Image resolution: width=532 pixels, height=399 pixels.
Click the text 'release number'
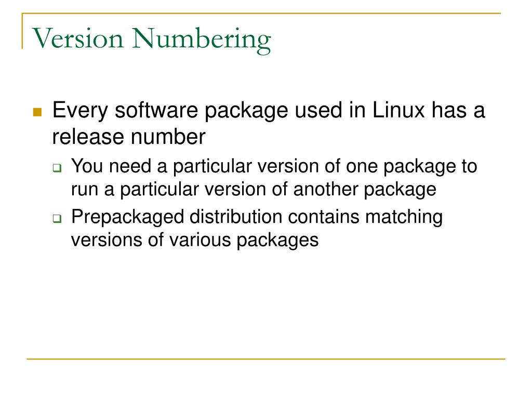click(x=129, y=137)
